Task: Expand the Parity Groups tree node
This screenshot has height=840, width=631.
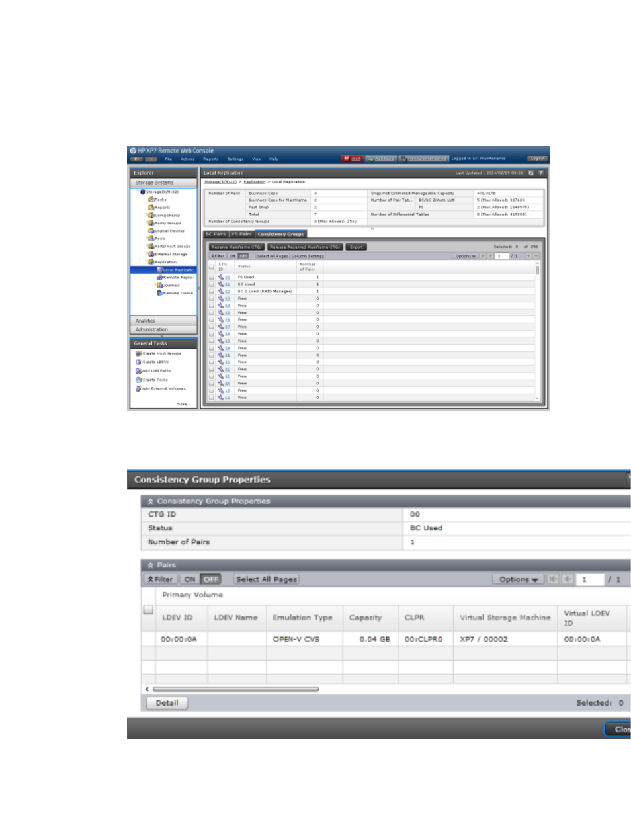Action: coord(146,223)
